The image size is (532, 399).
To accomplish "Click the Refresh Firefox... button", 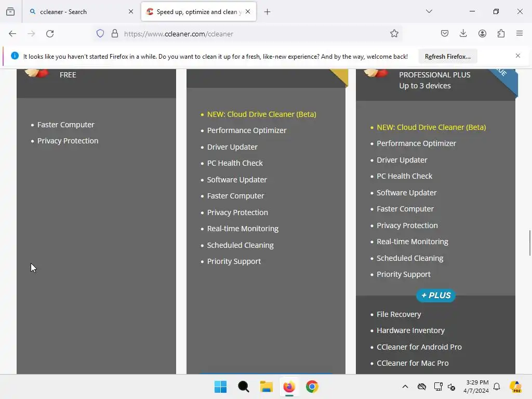I will point(447,57).
